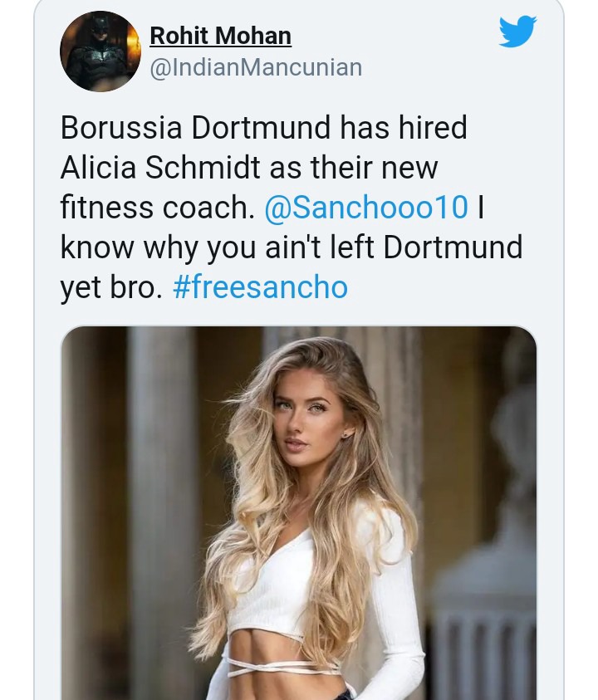Click the Rohit Mohan display name
Screen dimensions: 598x700
point(220,36)
